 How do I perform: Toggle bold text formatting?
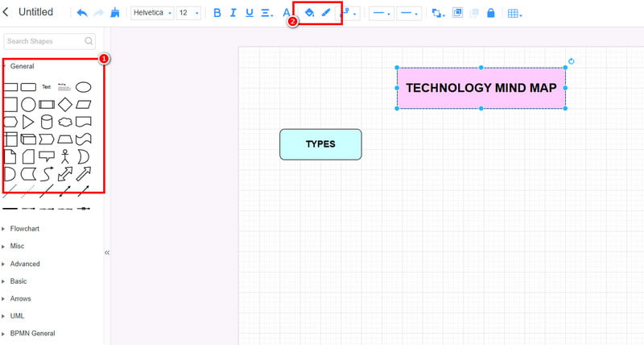point(217,13)
